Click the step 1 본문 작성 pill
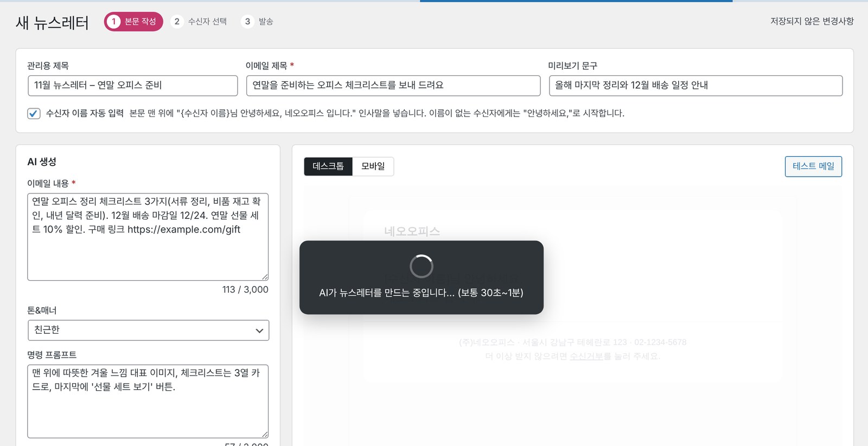Image resolution: width=868 pixels, height=446 pixels. click(133, 22)
